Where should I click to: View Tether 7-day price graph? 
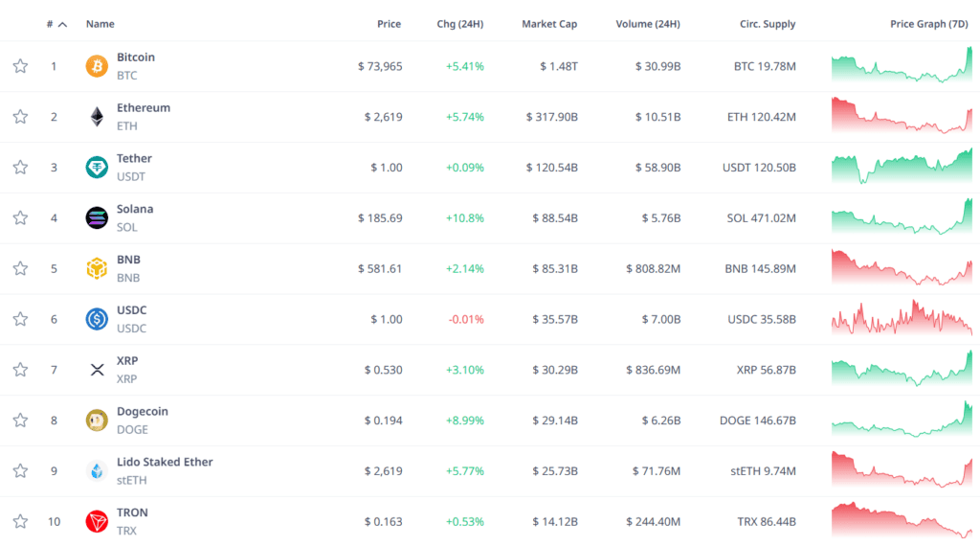pos(902,167)
